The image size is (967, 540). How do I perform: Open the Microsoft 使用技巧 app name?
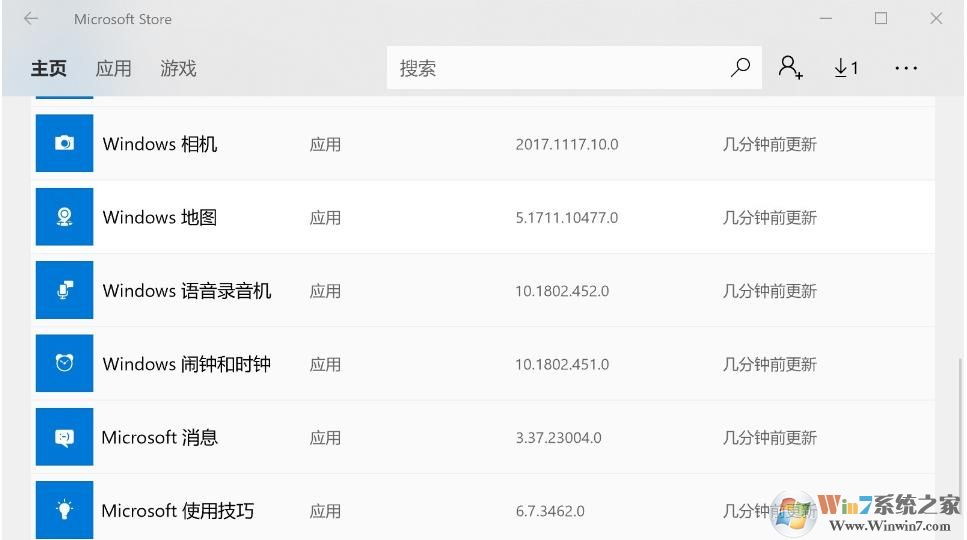coord(178,511)
